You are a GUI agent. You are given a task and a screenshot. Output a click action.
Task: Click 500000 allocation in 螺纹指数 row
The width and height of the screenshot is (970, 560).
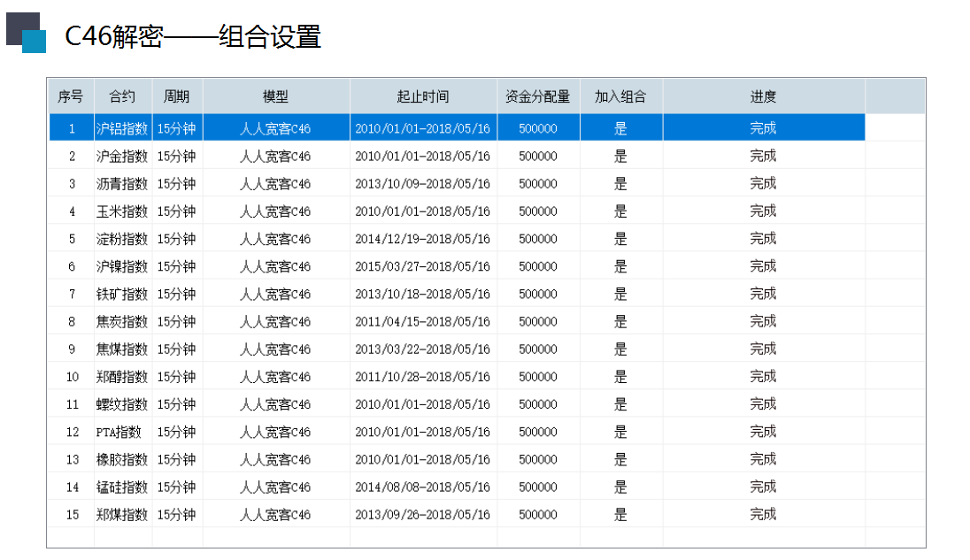tap(538, 404)
